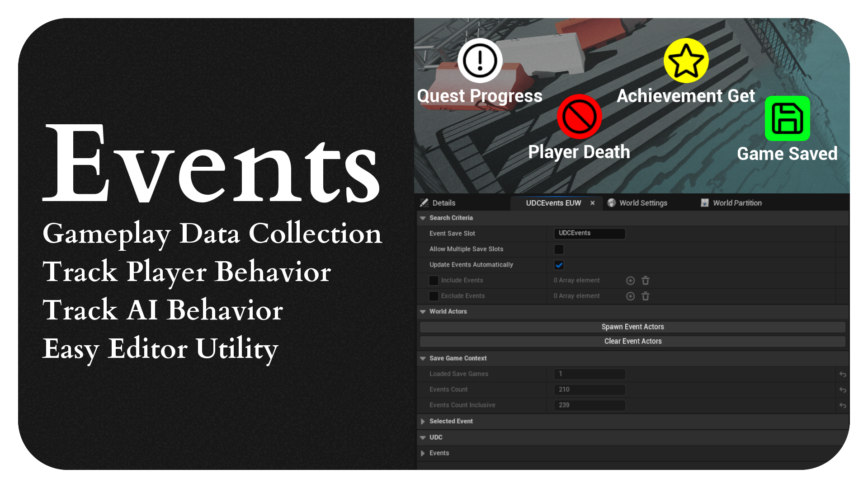The height and width of the screenshot is (488, 868).
Task: Click the Player Death prohibited icon
Action: tap(579, 117)
